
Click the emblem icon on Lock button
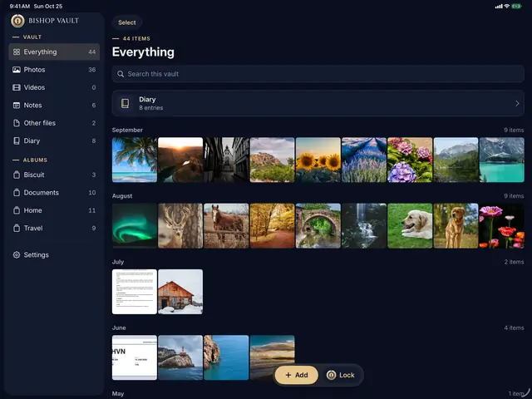331,375
